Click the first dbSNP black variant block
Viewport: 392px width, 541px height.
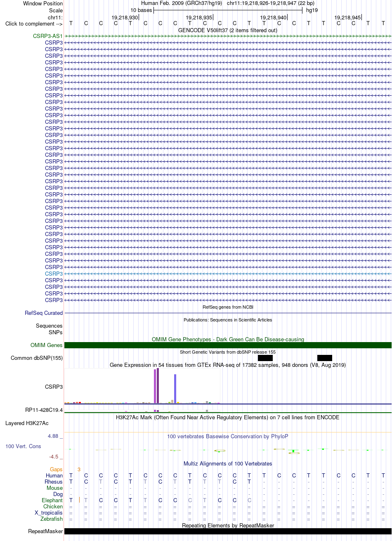(x=265, y=358)
